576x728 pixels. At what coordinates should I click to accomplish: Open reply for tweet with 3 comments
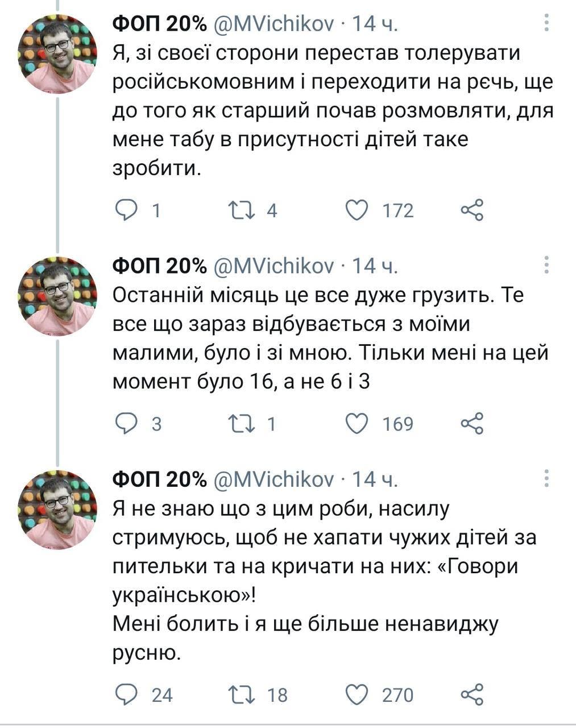pos(127,424)
